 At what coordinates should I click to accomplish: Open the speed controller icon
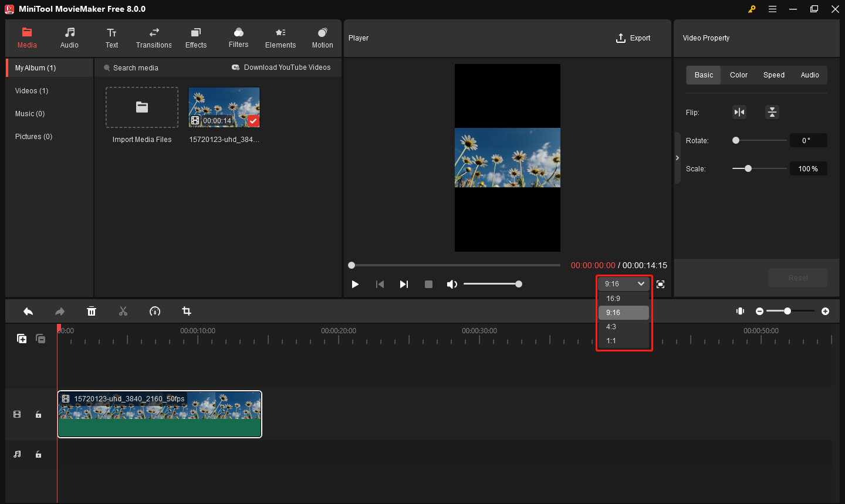point(155,312)
